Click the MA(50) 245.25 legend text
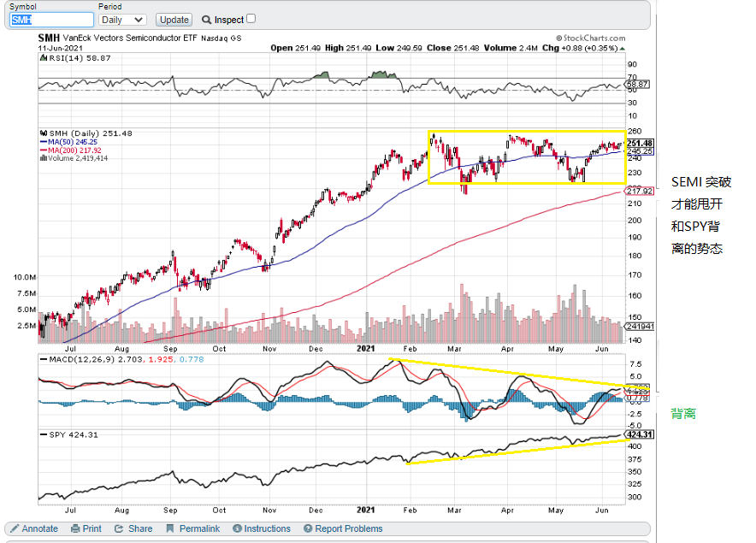 [73, 142]
